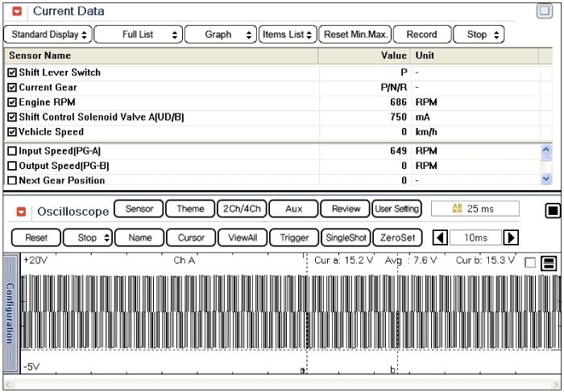Uncheck Shift Control Solenoid Valve A checkbox
The width and height of the screenshot is (564, 392).
12,118
